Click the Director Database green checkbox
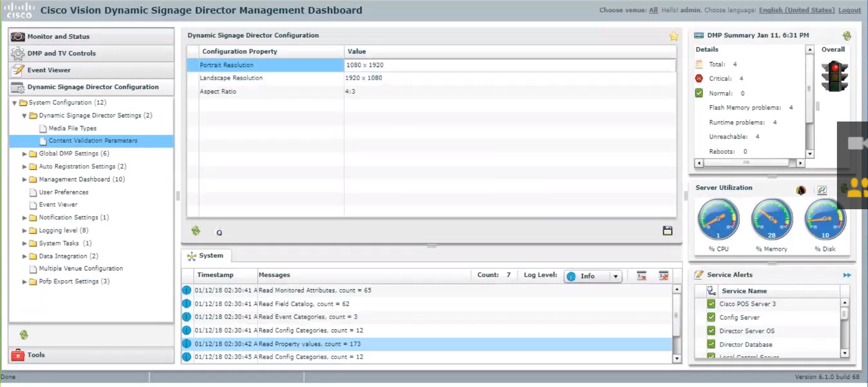Screen dimensions: 868x387 pyautogui.click(x=711, y=344)
